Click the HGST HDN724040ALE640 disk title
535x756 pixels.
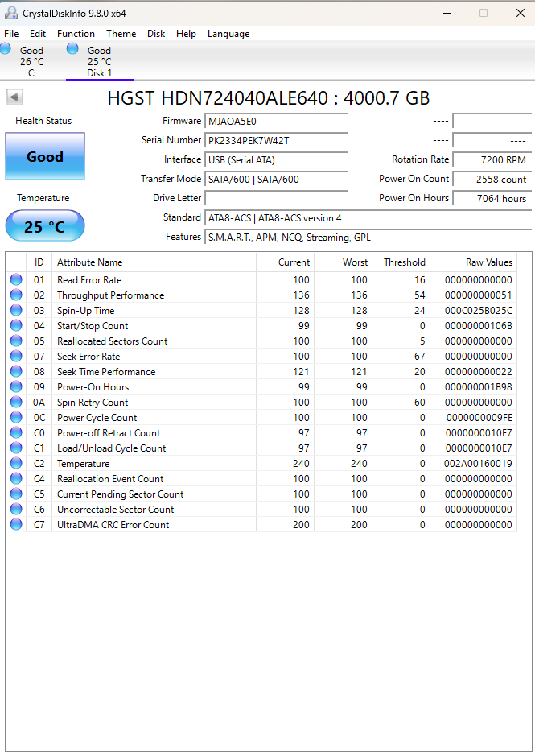tap(268, 98)
